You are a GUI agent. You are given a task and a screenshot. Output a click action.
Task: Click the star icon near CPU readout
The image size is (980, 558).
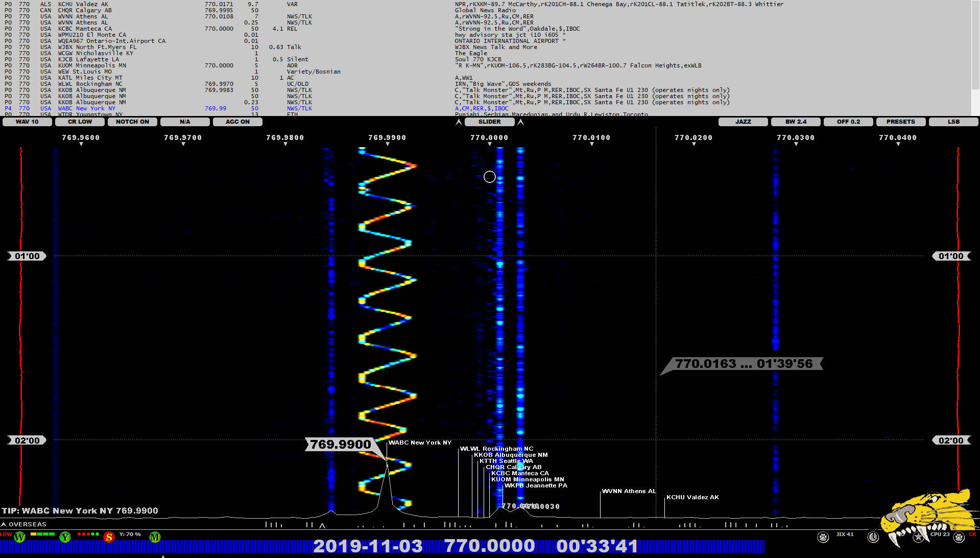[918, 537]
